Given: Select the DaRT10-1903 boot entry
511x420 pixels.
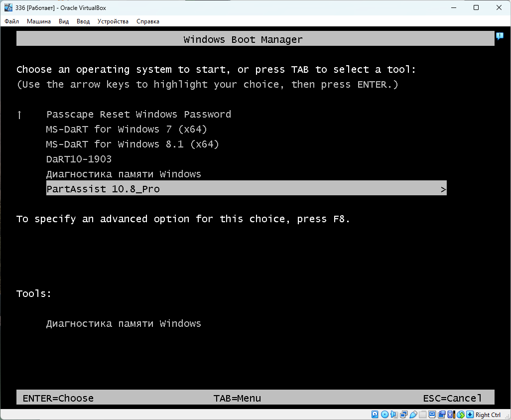Looking at the screenshot, I should pos(79,159).
